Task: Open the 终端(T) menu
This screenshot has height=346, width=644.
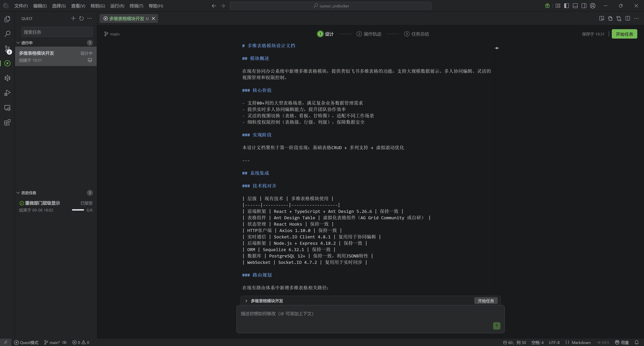Action: pos(136,6)
